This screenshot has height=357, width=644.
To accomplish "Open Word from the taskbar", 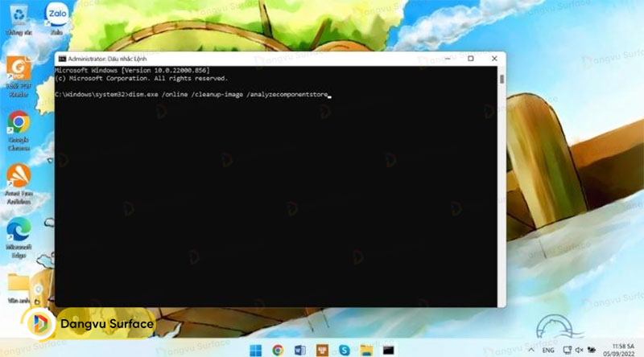I will [299, 350].
